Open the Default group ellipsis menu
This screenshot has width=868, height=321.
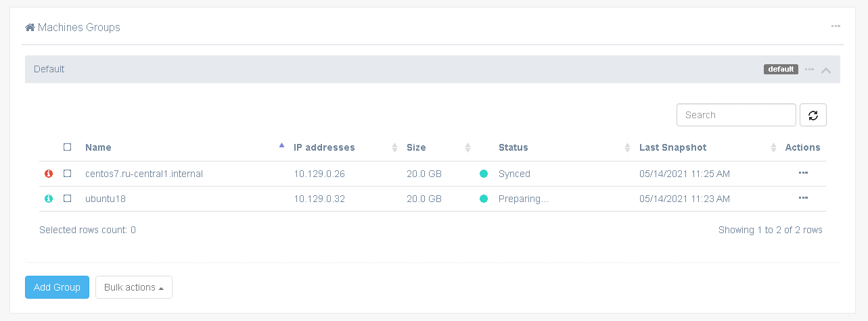[x=809, y=69]
